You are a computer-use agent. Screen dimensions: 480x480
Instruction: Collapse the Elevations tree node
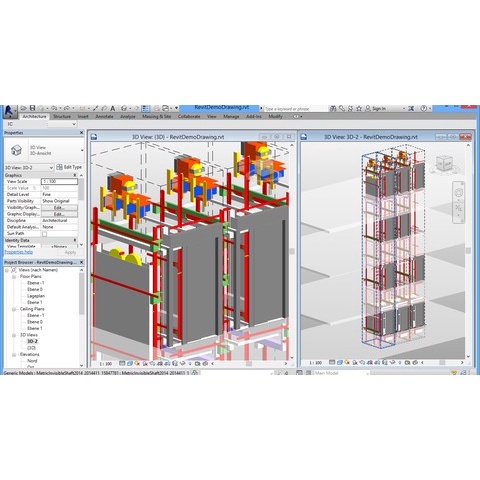pos(14,354)
